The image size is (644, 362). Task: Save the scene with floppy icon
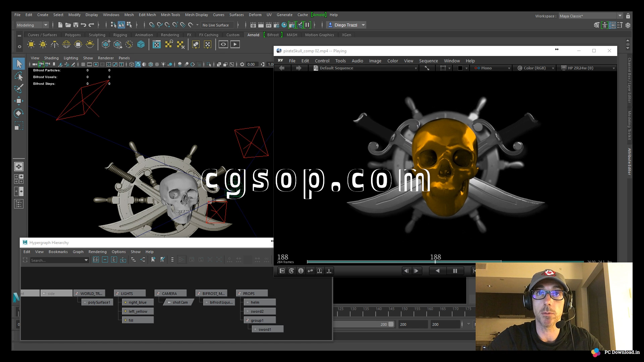click(76, 25)
